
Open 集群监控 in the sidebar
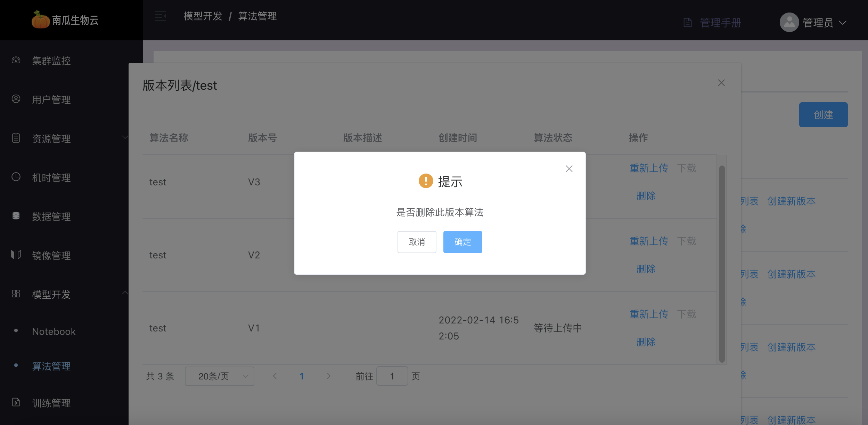(51, 61)
